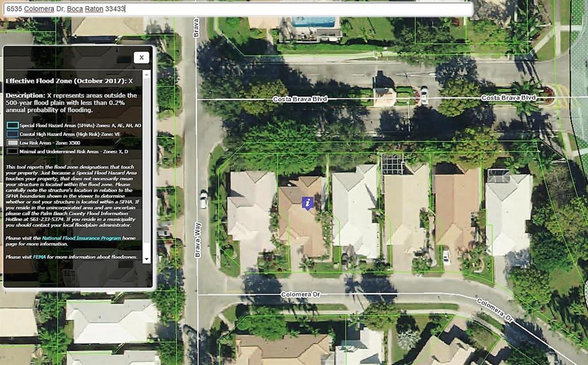Open the National Flood Insurance Program link
This screenshot has width=588, height=365.
click(81, 237)
